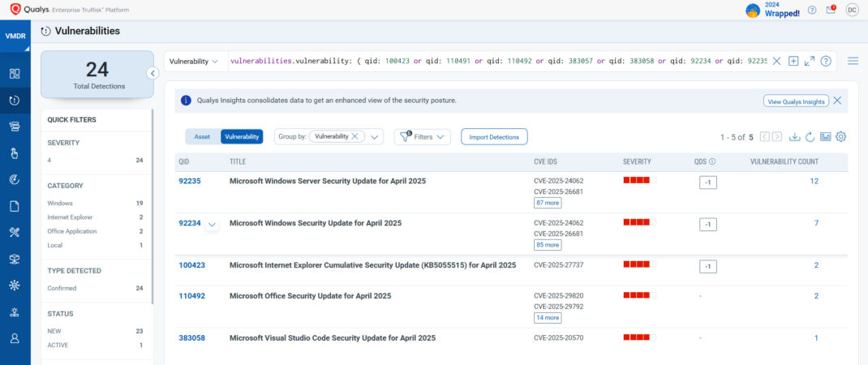Open notifications mail icon in header
Viewport: 868px width, 365px height.
[831, 10]
